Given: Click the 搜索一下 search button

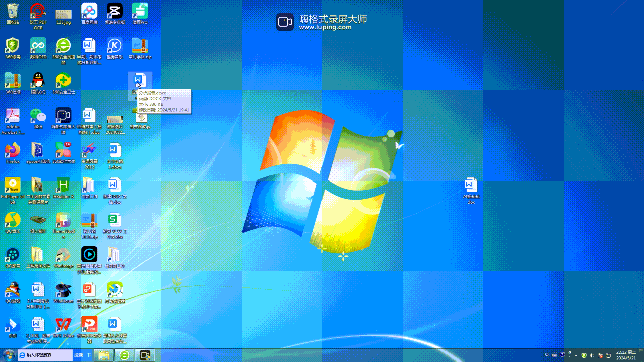Looking at the screenshot, I should [83, 355].
